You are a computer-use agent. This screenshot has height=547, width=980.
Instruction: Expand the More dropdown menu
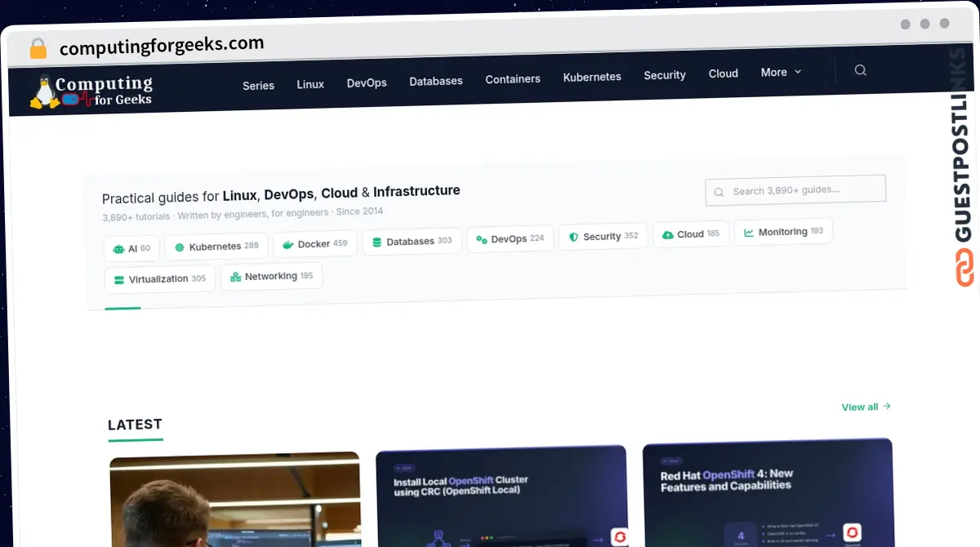coord(781,72)
